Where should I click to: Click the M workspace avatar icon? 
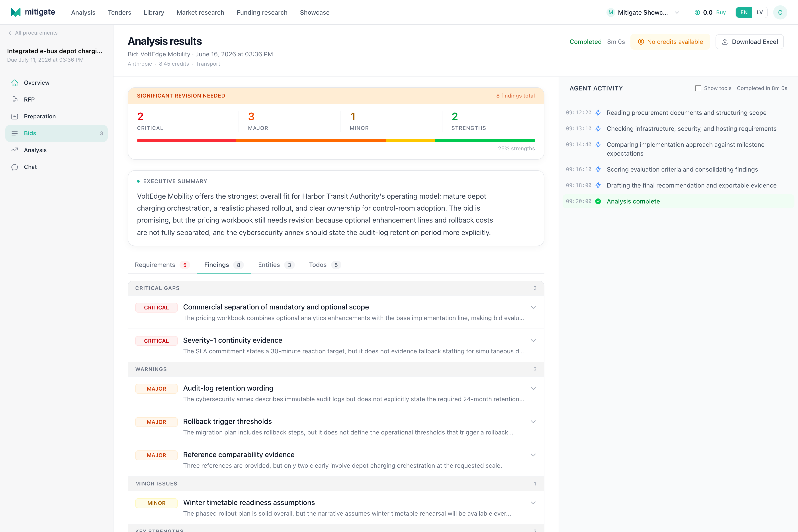click(611, 13)
